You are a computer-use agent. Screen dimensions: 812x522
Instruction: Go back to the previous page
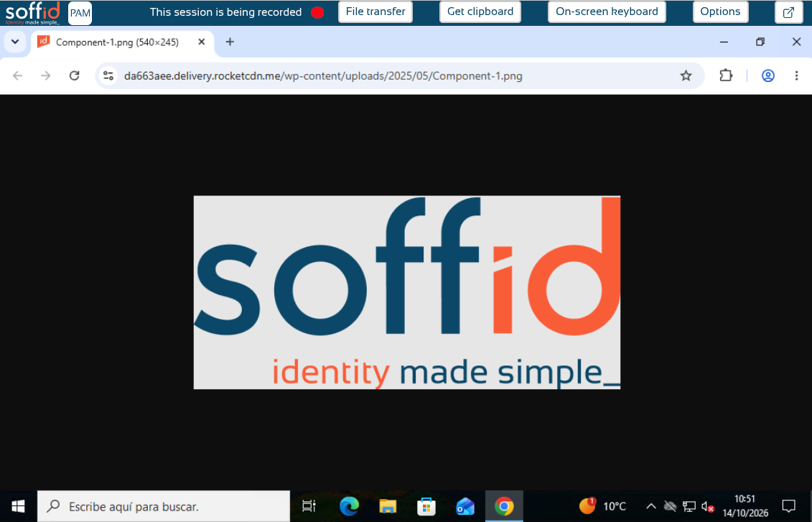tap(18, 76)
